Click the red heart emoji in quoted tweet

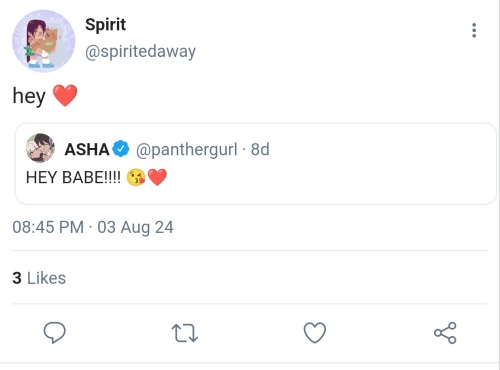point(157,177)
